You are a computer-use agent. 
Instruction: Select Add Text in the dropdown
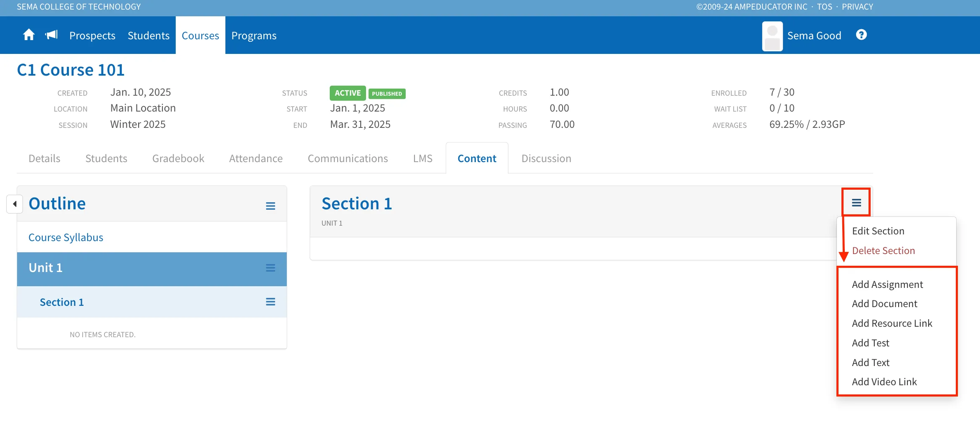(x=871, y=363)
